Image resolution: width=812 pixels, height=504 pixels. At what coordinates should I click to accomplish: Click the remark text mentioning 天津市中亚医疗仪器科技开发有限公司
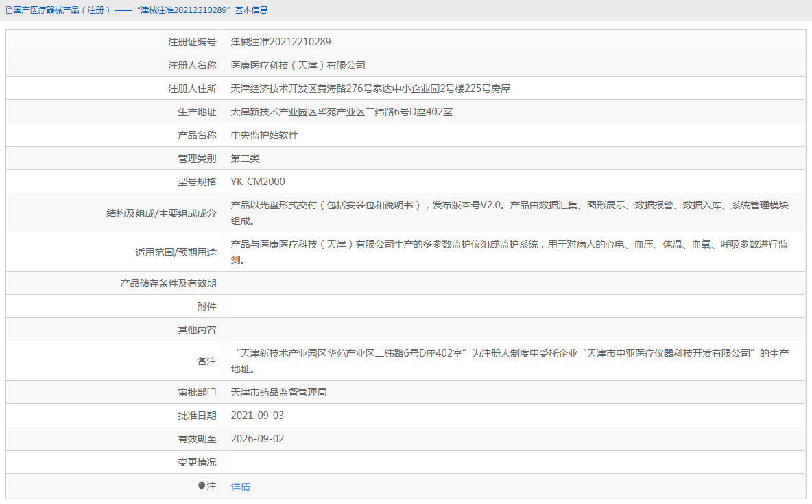(510, 361)
